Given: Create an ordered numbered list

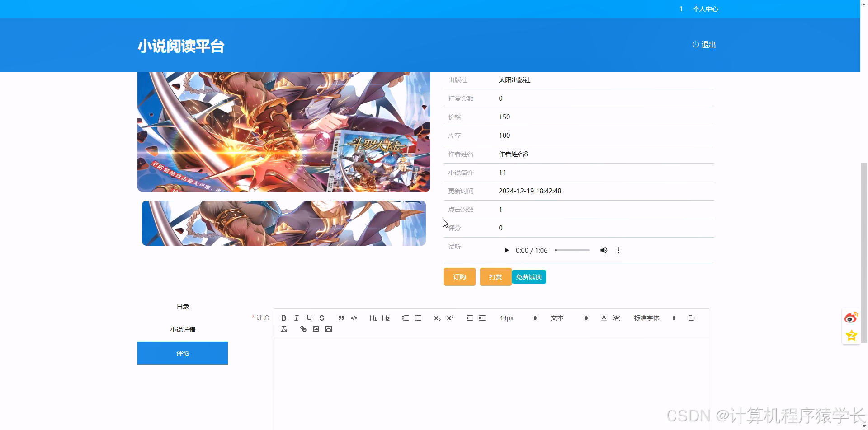Looking at the screenshot, I should [x=406, y=318].
